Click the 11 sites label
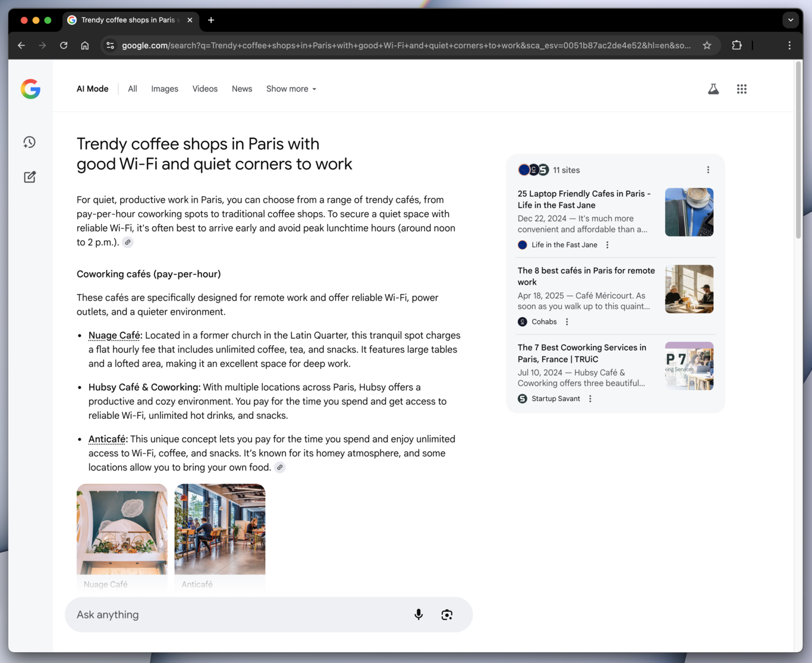The width and height of the screenshot is (812, 663). [566, 170]
